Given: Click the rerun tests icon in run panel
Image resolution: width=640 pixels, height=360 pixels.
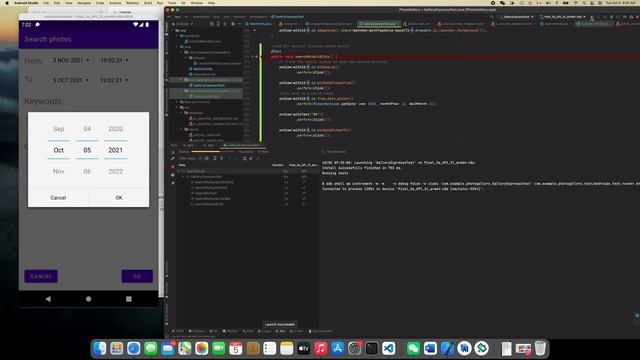Looking at the screenshot, I should (x=173, y=152).
